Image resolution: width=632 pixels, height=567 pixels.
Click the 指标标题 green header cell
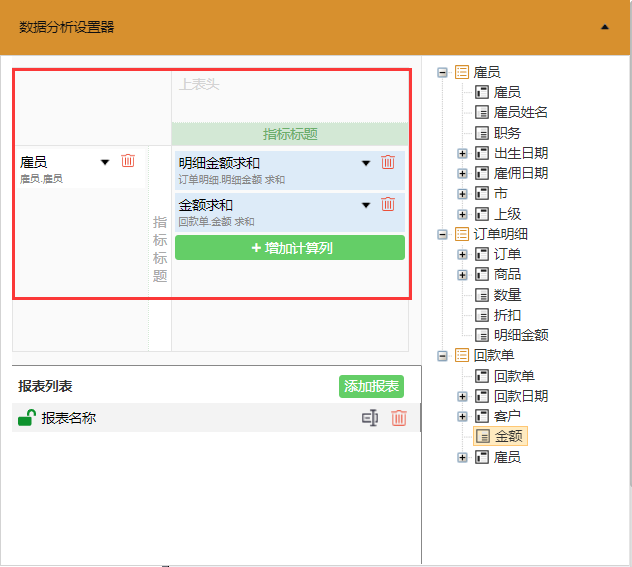click(x=290, y=134)
